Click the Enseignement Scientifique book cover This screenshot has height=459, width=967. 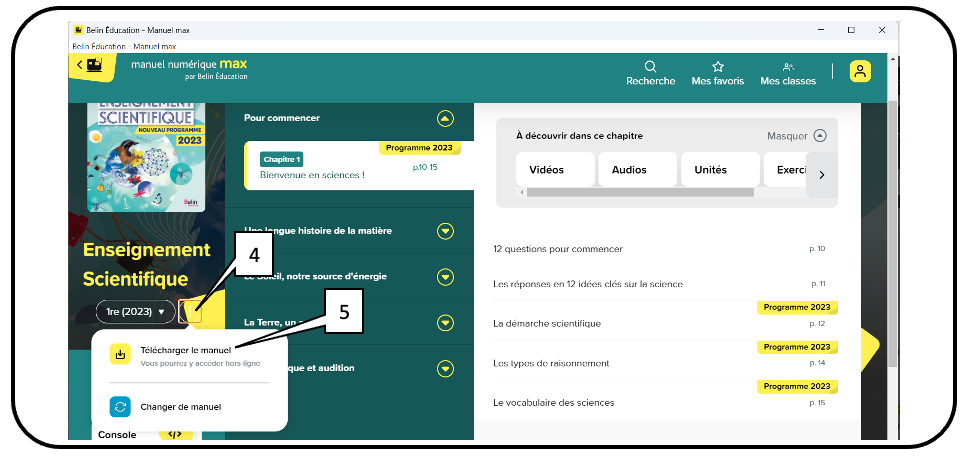point(145,155)
